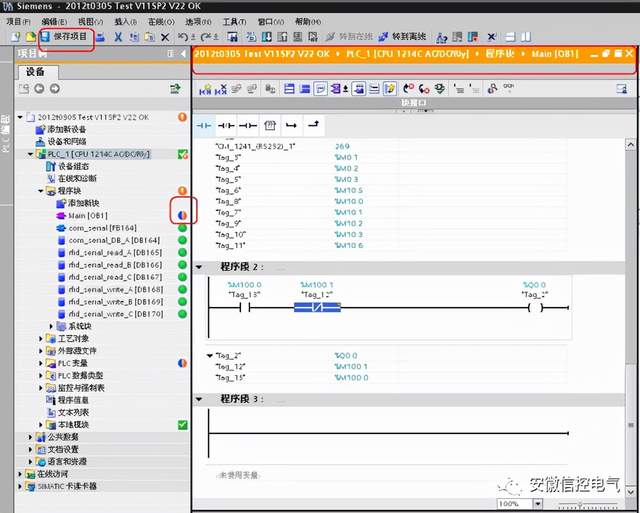Insert an empty box instruction

(269, 125)
